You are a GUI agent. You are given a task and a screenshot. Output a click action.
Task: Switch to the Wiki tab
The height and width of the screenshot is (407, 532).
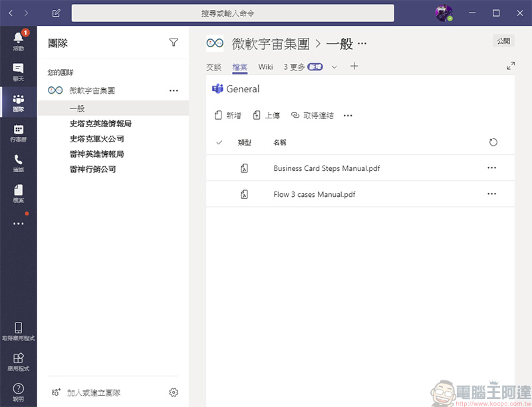(x=265, y=67)
